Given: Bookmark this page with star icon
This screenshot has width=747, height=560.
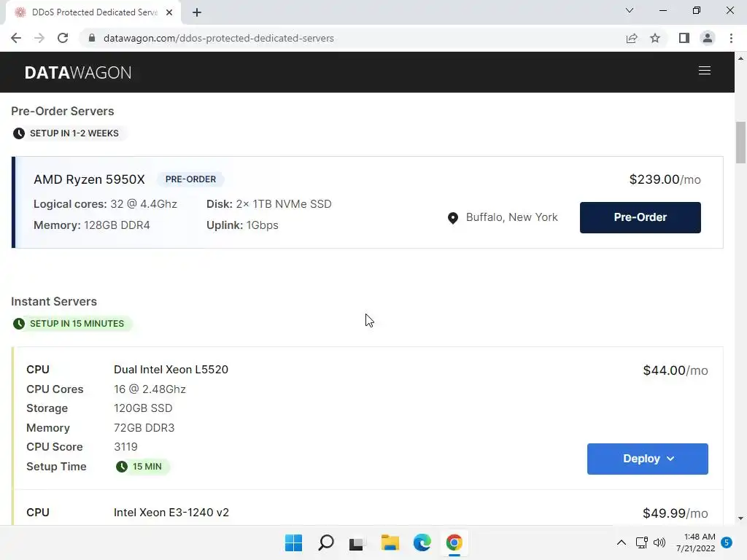Looking at the screenshot, I should [x=655, y=38].
